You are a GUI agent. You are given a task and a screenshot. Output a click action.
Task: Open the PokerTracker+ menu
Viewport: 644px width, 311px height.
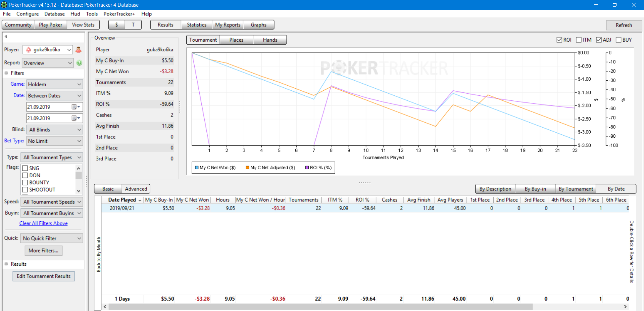coord(119,14)
